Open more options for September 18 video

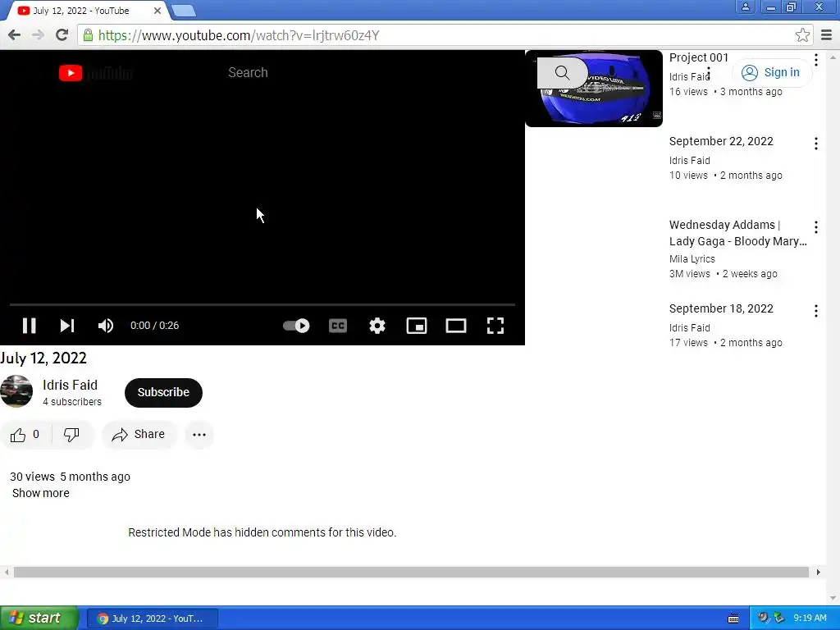coord(816,310)
